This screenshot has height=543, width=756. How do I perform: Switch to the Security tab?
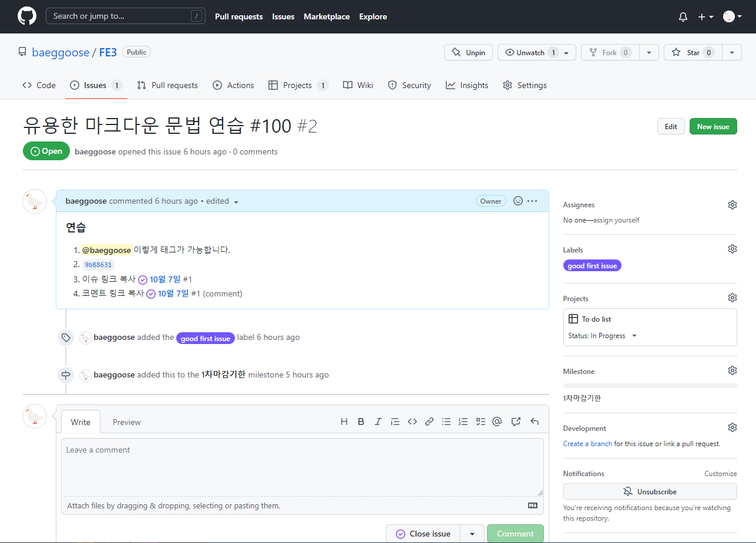coord(409,85)
